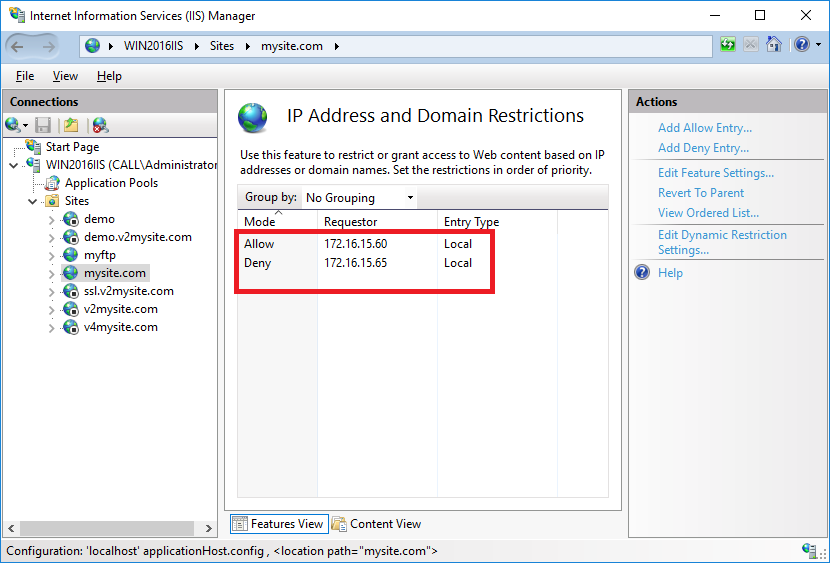The image size is (830, 563).
Task: Click the Help icon in Actions pane
Action: click(642, 273)
